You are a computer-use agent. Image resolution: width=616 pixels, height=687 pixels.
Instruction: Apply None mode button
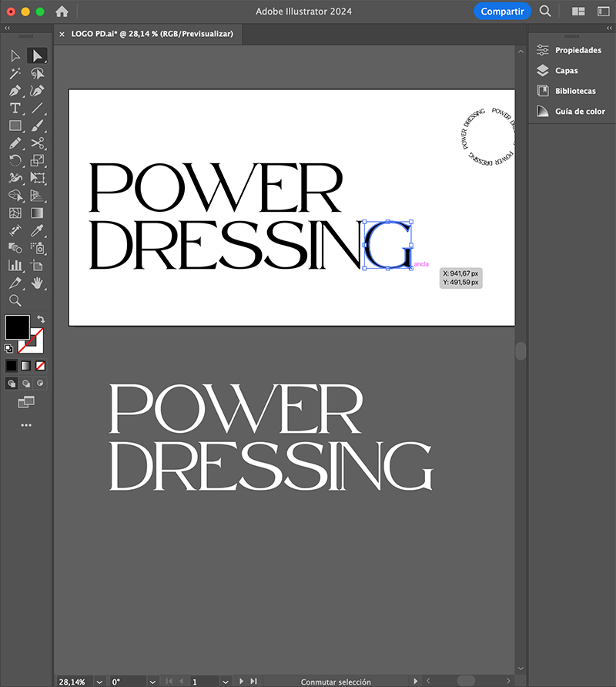coord(40,365)
